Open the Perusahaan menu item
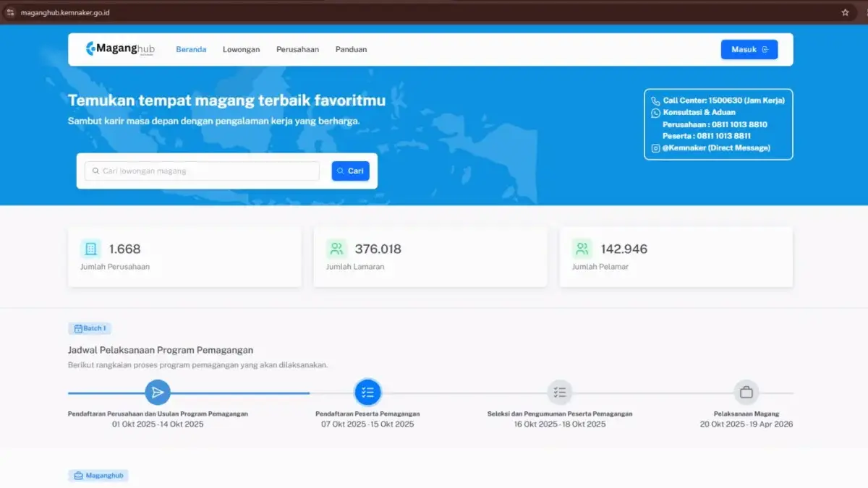 (x=297, y=49)
